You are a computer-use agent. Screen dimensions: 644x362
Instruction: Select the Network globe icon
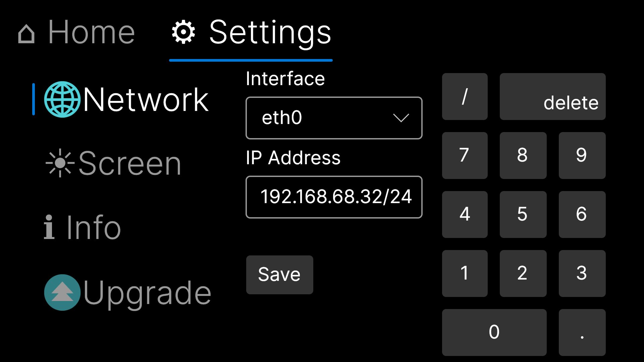[62, 99]
